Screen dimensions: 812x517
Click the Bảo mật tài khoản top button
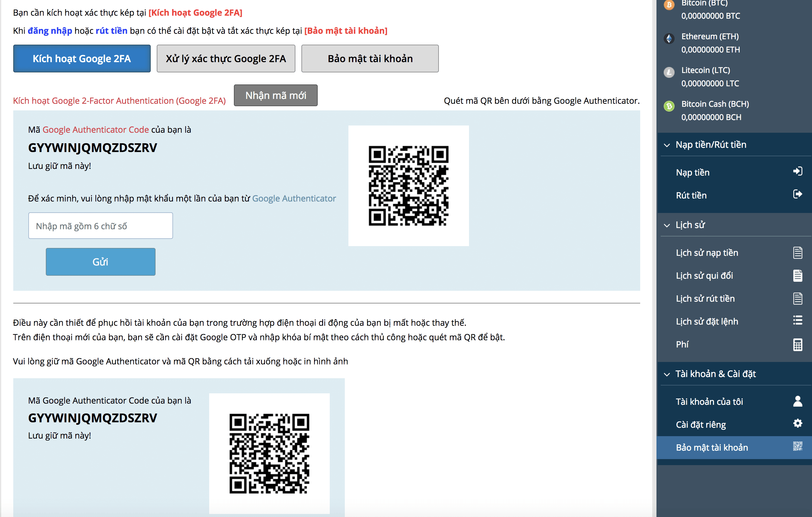tap(370, 59)
